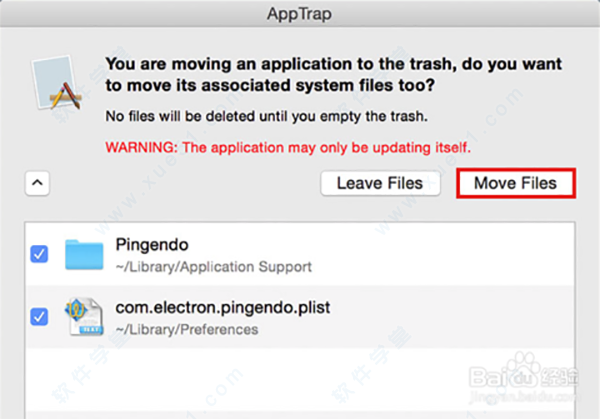Click the plist file icon
The width and height of the screenshot is (600, 419).
[84, 317]
